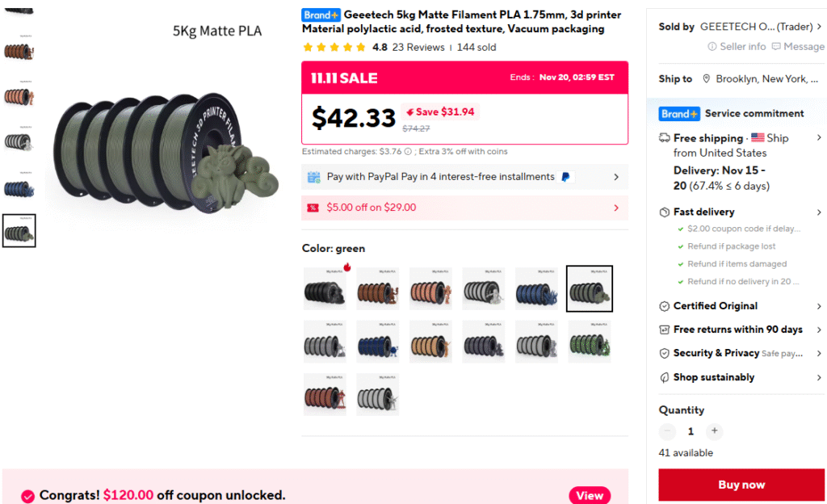Viewport: 827px width, 504px height.
Task: Click the Free shipping truck icon
Action: (665, 138)
